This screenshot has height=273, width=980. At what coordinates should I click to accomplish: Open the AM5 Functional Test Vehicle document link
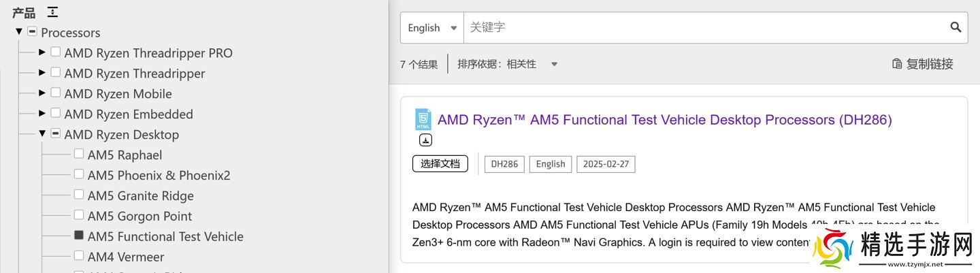point(664,120)
